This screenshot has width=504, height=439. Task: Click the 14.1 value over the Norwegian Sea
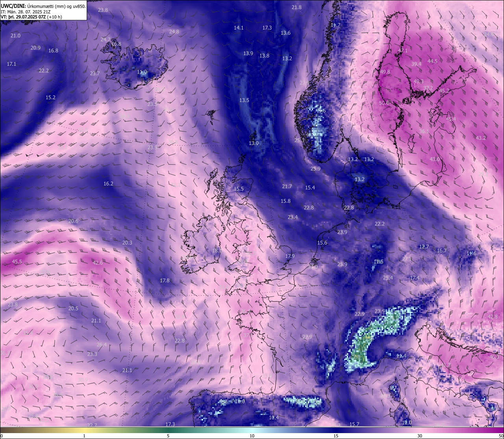(x=239, y=28)
